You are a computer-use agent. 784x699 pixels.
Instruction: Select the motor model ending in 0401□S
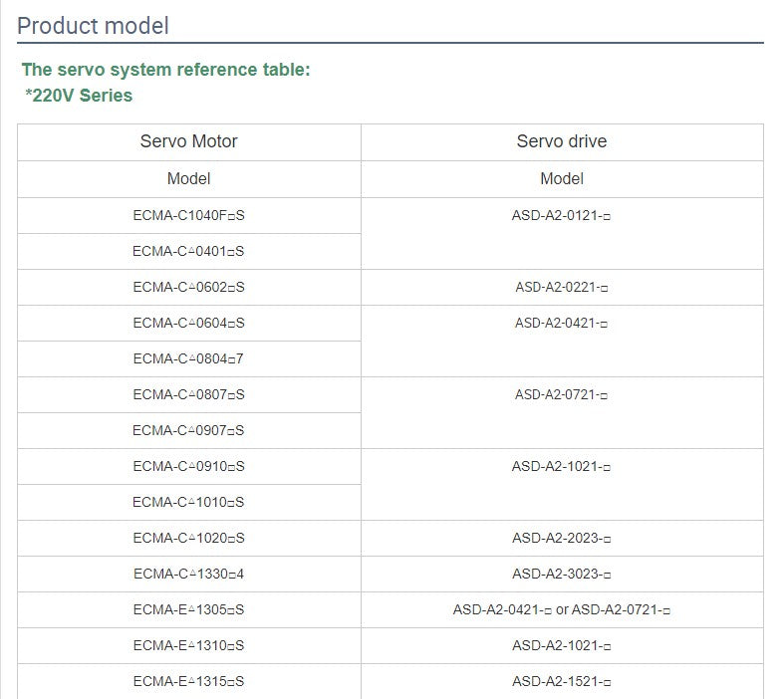tap(188, 251)
